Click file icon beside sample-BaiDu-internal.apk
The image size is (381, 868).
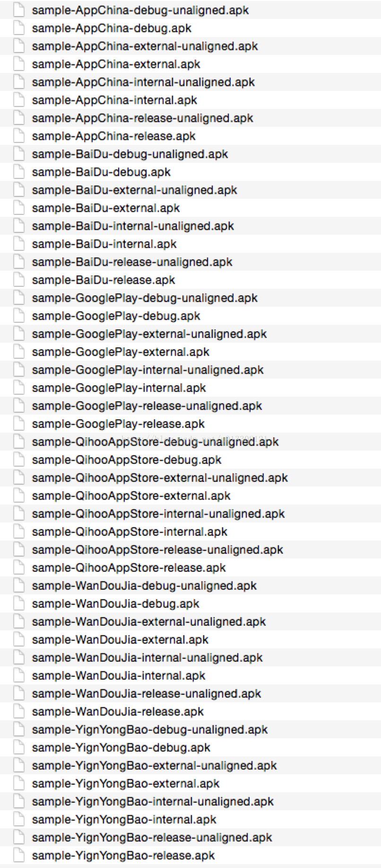(19, 244)
